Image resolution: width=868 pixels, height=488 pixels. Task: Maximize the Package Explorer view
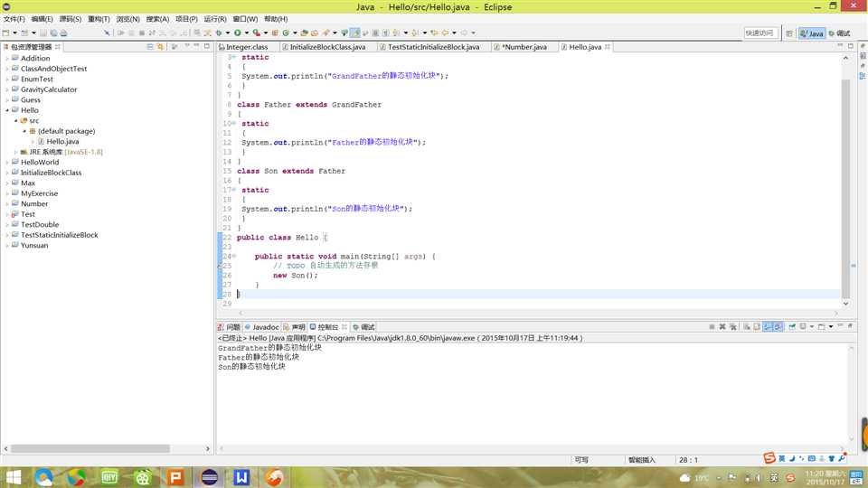tap(206, 46)
